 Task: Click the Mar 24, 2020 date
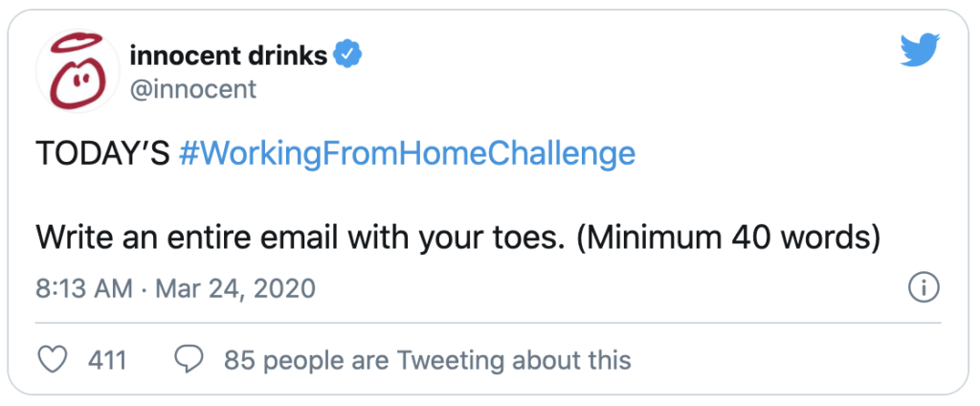point(235,289)
